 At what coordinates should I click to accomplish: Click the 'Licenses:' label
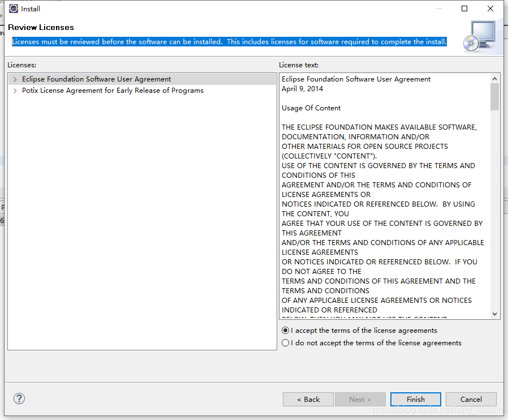pyautogui.click(x=22, y=65)
